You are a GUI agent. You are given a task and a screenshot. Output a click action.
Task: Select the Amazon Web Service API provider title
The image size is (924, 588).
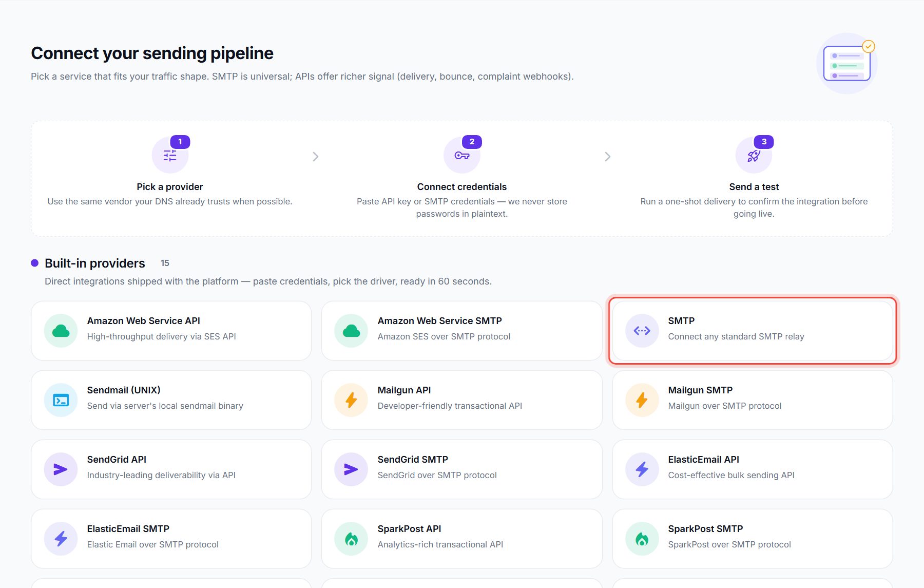143,321
